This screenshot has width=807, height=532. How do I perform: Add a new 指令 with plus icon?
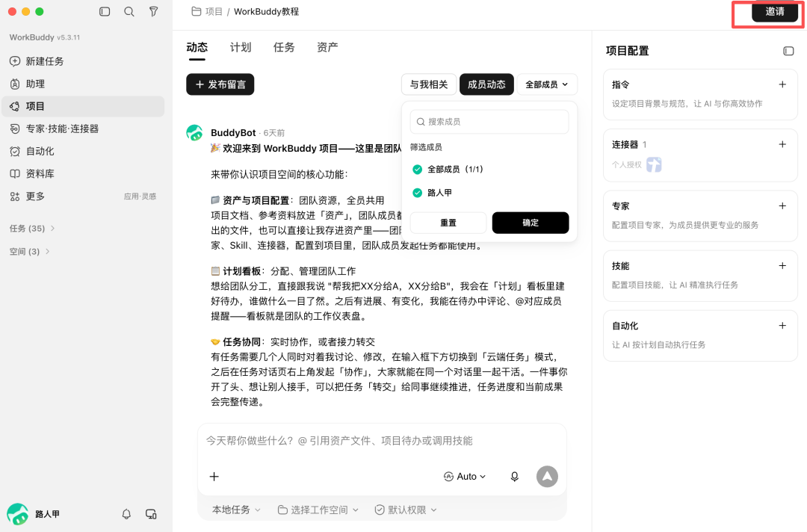782,84
